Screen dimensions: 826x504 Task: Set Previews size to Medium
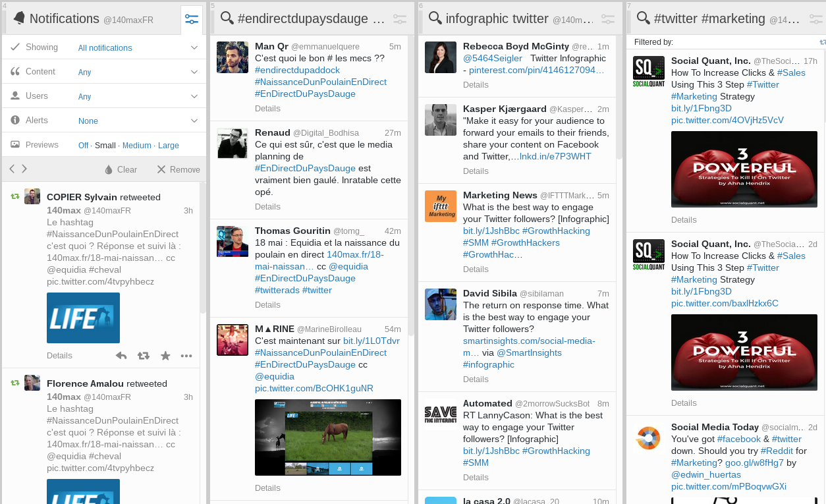(x=137, y=146)
